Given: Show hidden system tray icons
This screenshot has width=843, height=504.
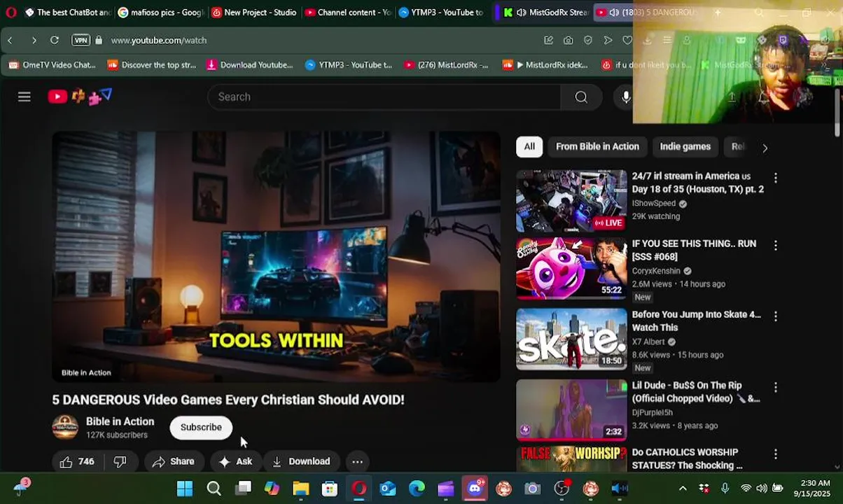Looking at the screenshot, I should pos(683,489).
